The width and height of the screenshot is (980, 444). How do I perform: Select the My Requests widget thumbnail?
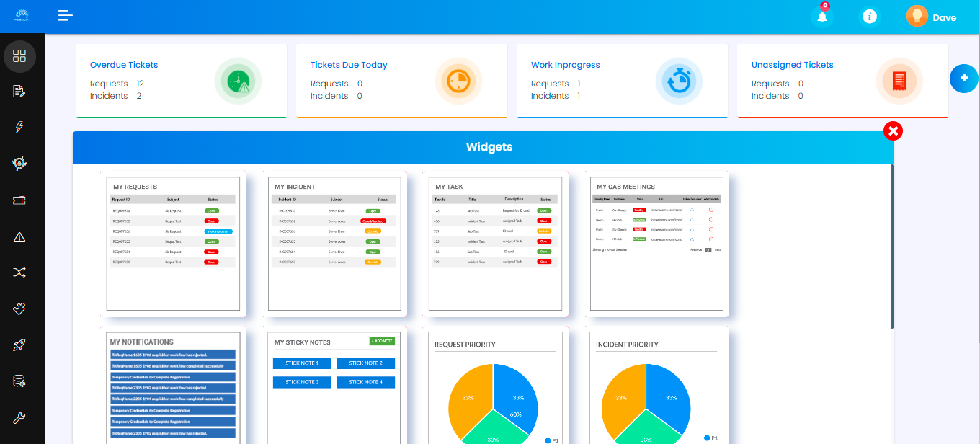(x=173, y=244)
